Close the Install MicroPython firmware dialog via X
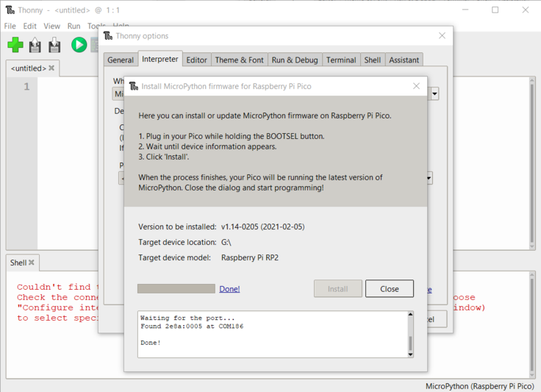Screen dimensions: 541x392 click(417, 86)
